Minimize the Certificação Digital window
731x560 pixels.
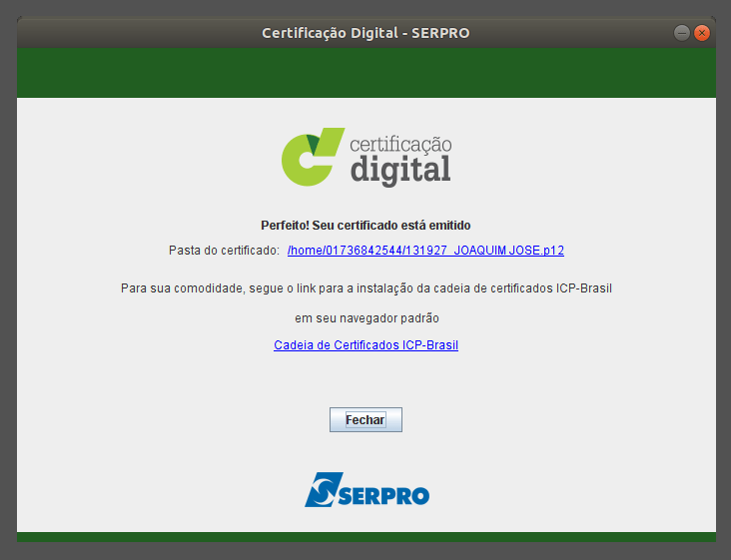click(682, 33)
